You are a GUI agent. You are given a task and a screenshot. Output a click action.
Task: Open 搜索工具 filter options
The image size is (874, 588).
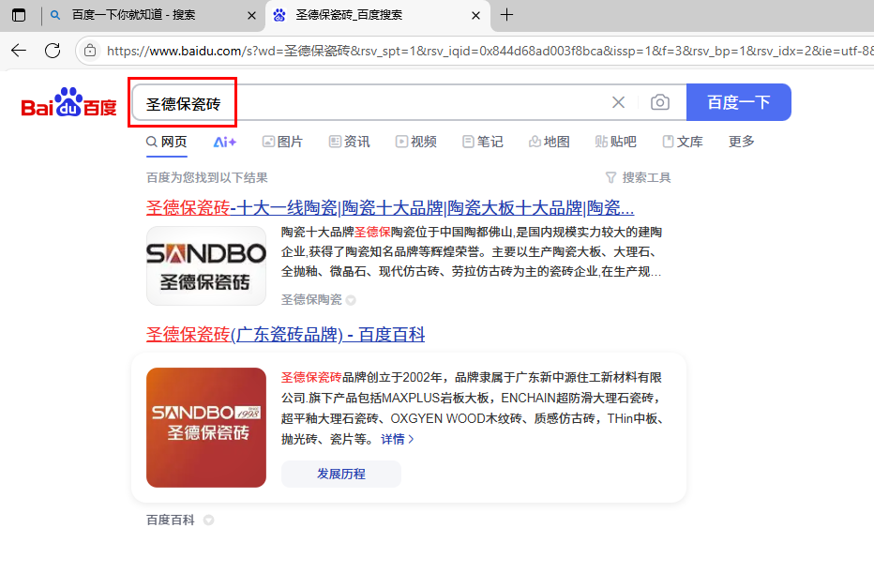point(638,177)
